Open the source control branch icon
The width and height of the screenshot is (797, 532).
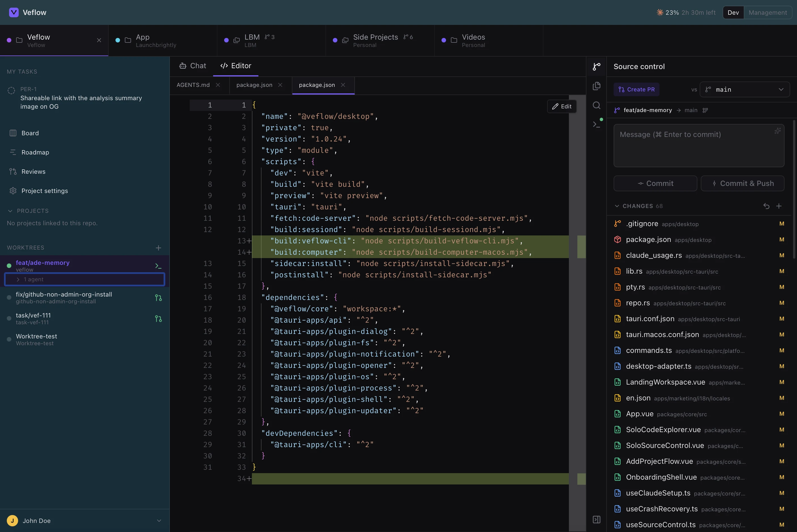pos(596,66)
